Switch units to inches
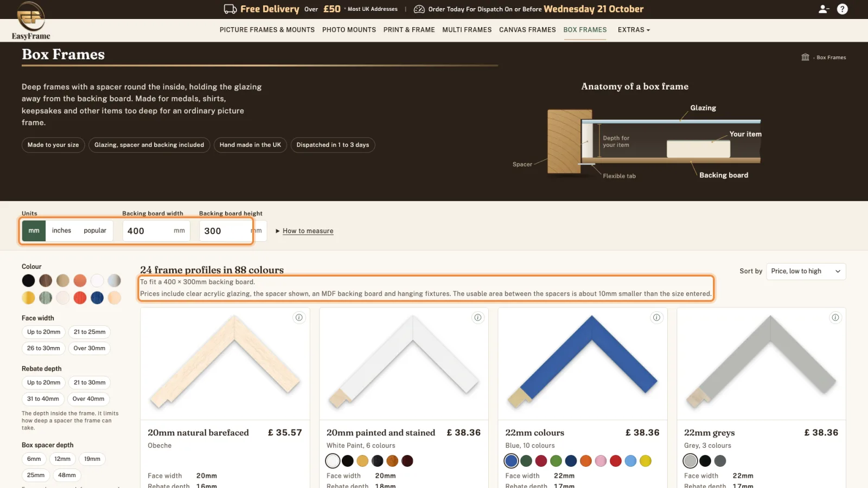 pos(61,230)
